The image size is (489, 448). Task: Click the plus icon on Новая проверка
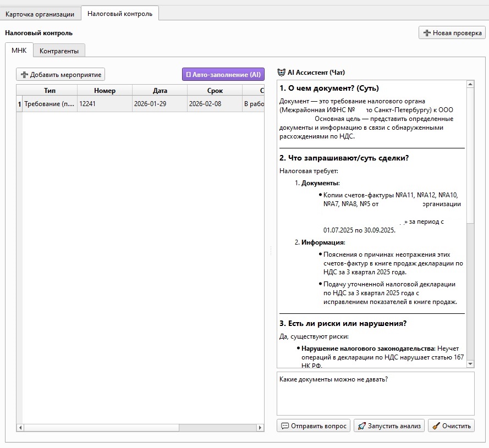click(427, 33)
